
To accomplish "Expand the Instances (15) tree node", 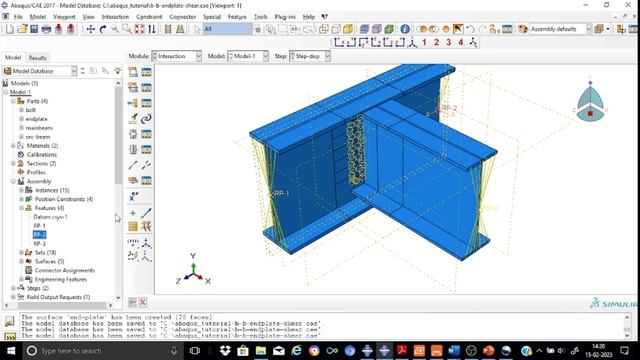I will coord(21,190).
